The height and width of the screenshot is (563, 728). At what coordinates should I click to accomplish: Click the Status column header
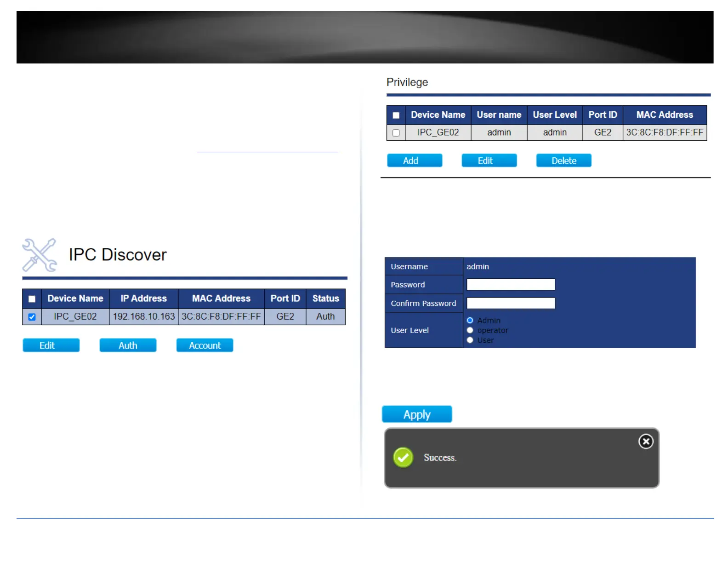[325, 299]
